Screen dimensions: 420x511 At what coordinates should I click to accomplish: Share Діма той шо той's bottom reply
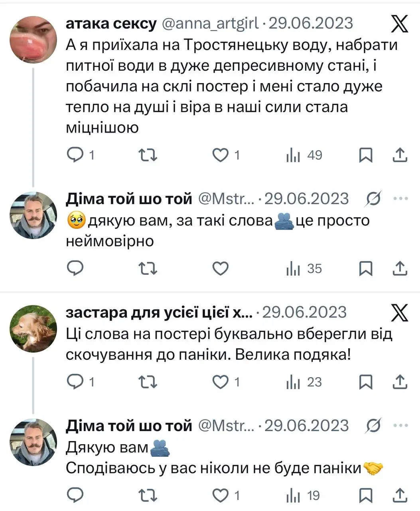(x=400, y=496)
